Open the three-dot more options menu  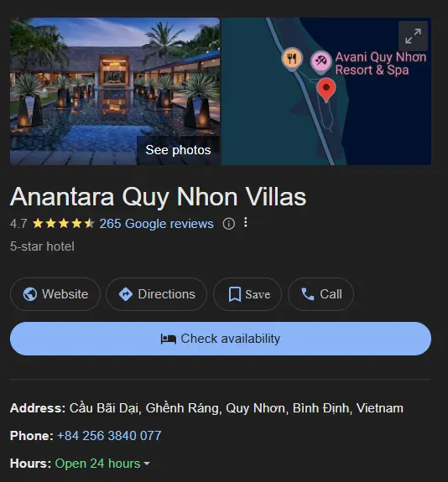pos(246,222)
